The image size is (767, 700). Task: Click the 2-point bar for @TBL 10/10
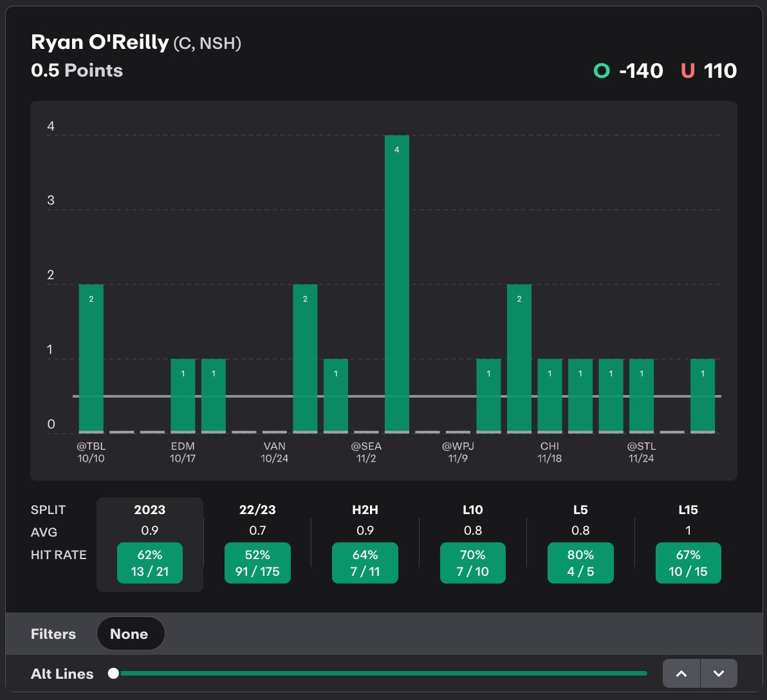(91, 358)
